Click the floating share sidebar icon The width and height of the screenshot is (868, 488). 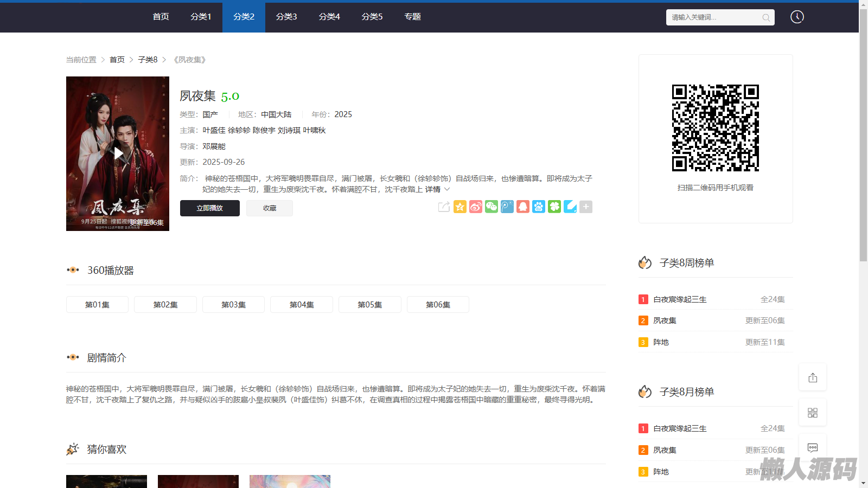(x=813, y=377)
